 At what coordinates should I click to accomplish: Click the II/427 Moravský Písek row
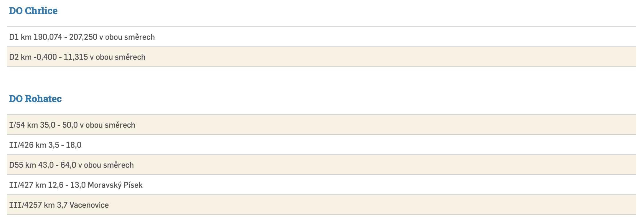pyautogui.click(x=76, y=185)
